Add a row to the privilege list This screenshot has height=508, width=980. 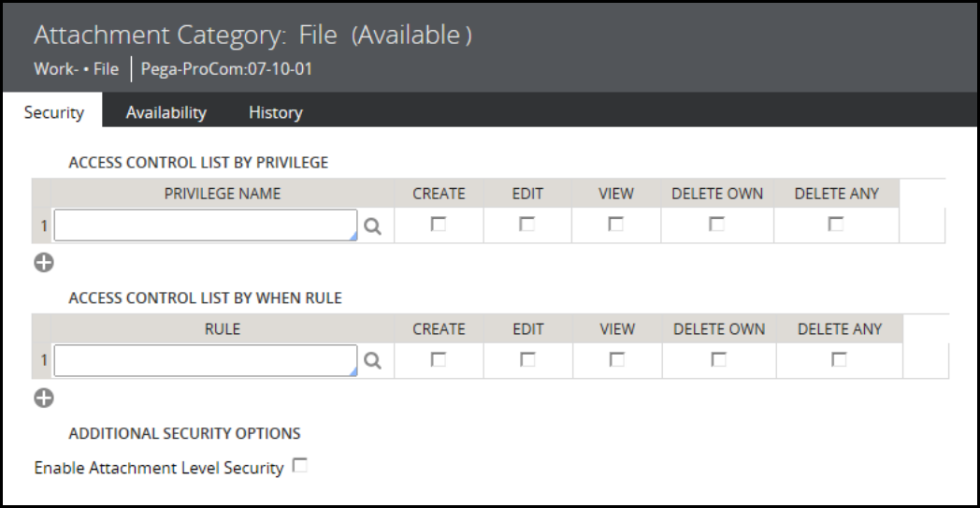tap(44, 263)
